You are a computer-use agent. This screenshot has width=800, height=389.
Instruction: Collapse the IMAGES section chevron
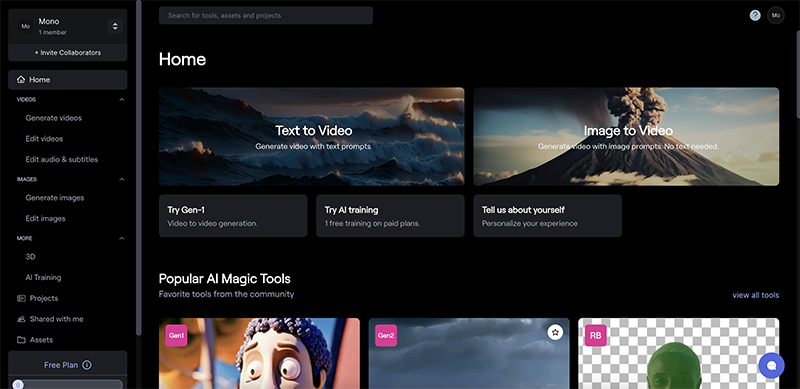coord(121,179)
